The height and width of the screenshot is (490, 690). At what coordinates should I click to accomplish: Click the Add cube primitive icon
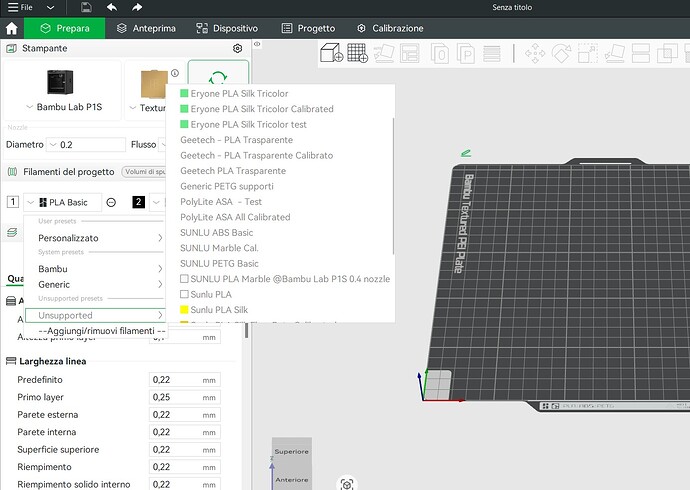coord(331,53)
